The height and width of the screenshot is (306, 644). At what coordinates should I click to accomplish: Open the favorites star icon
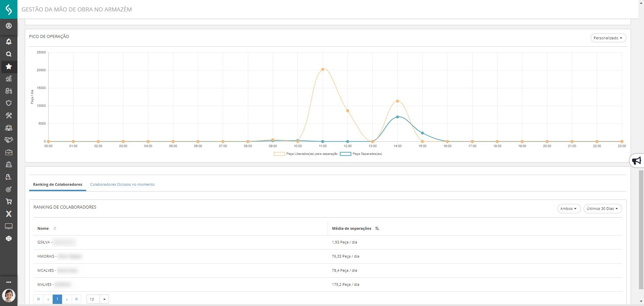[9, 67]
